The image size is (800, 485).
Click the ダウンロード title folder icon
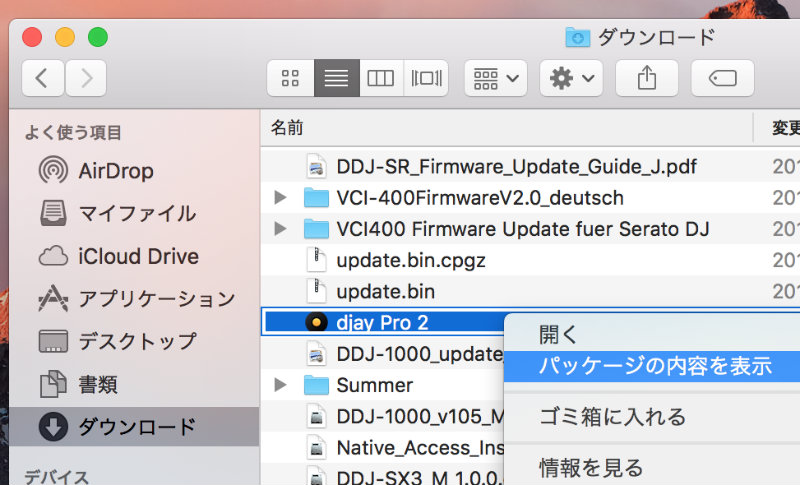click(578, 37)
